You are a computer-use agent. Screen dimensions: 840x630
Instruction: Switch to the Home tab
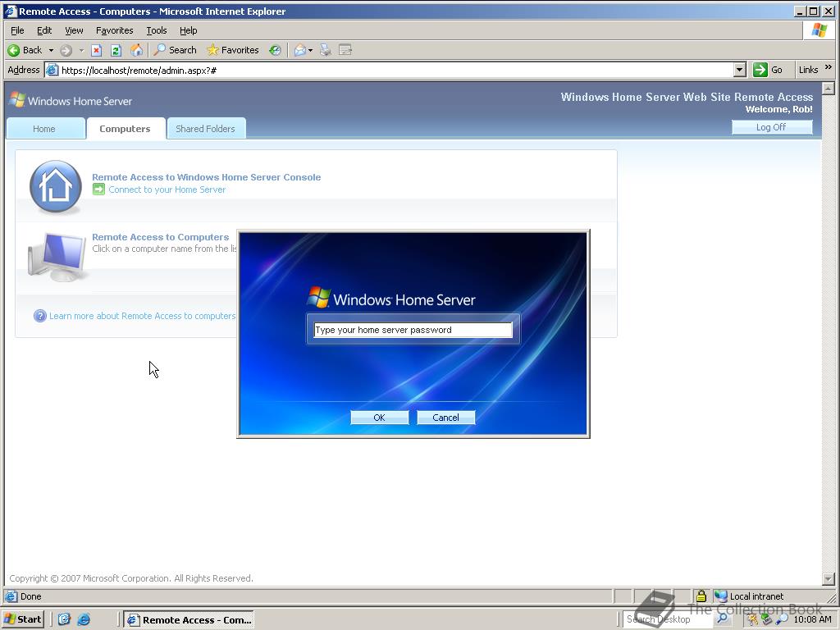(46, 129)
